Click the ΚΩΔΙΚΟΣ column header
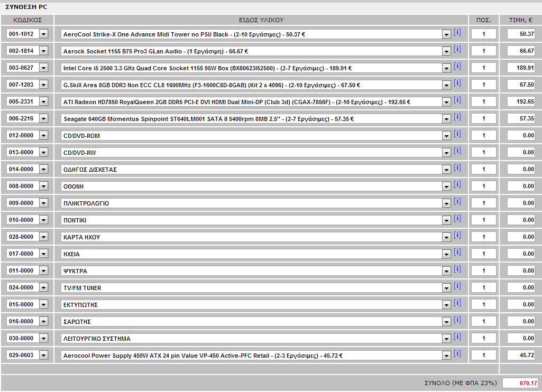 point(27,20)
